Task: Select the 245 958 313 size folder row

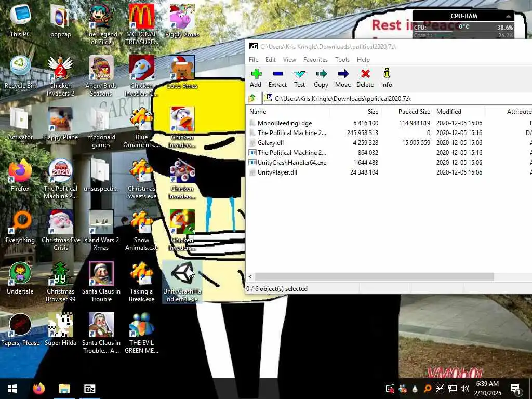Action: 390,132
